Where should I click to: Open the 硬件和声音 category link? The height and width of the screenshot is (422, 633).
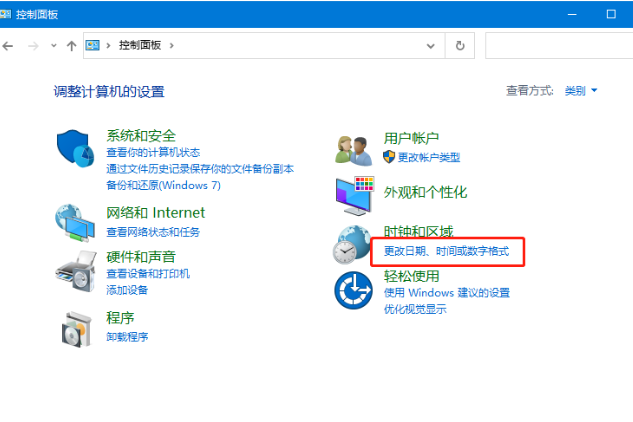point(141,257)
